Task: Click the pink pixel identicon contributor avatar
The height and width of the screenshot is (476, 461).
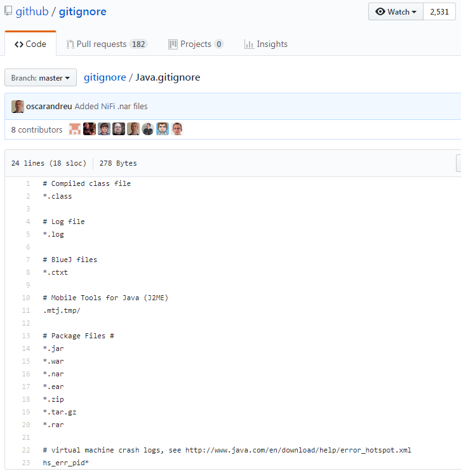Action: coord(75,129)
